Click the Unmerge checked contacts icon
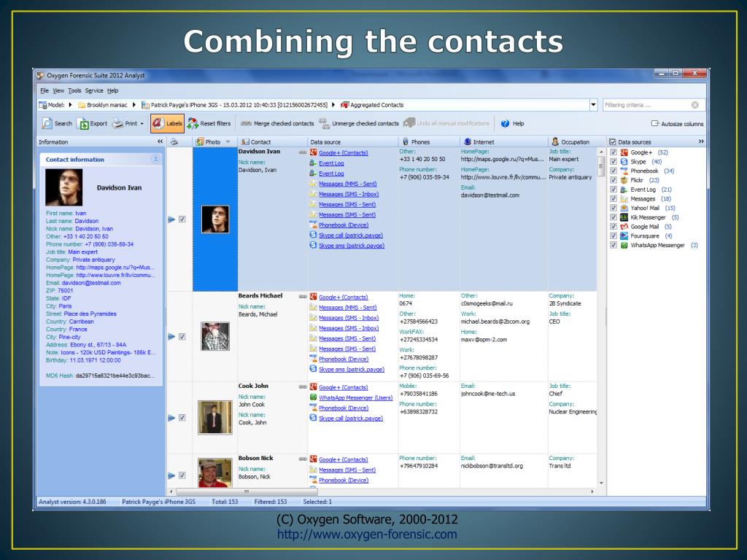The image size is (747, 560). point(324,123)
